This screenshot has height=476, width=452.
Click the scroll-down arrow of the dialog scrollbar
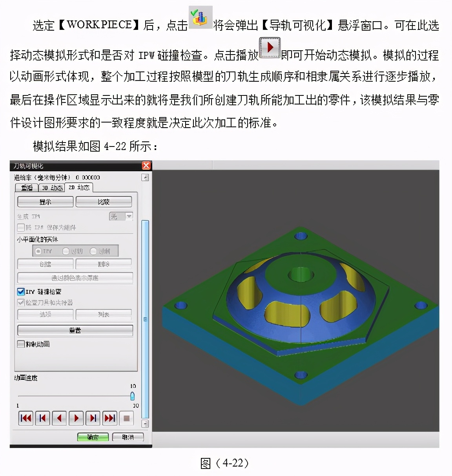coord(145,424)
